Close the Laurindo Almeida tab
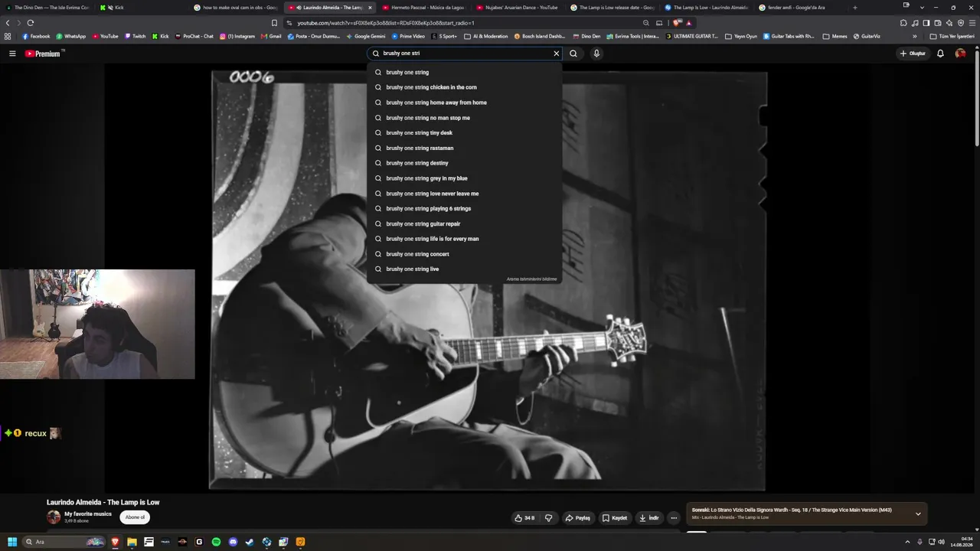This screenshot has width=980, height=551. tap(370, 8)
